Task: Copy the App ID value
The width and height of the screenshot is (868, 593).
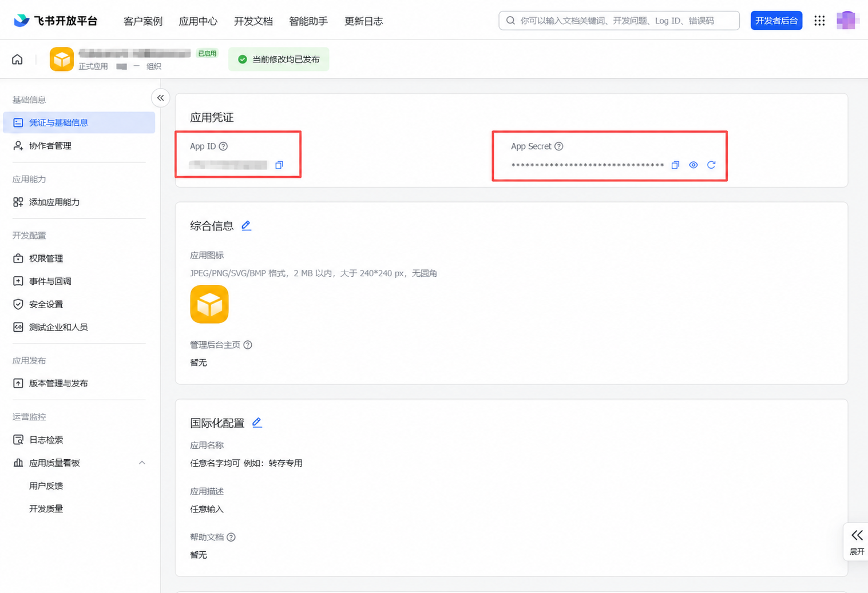Action: [x=279, y=165]
